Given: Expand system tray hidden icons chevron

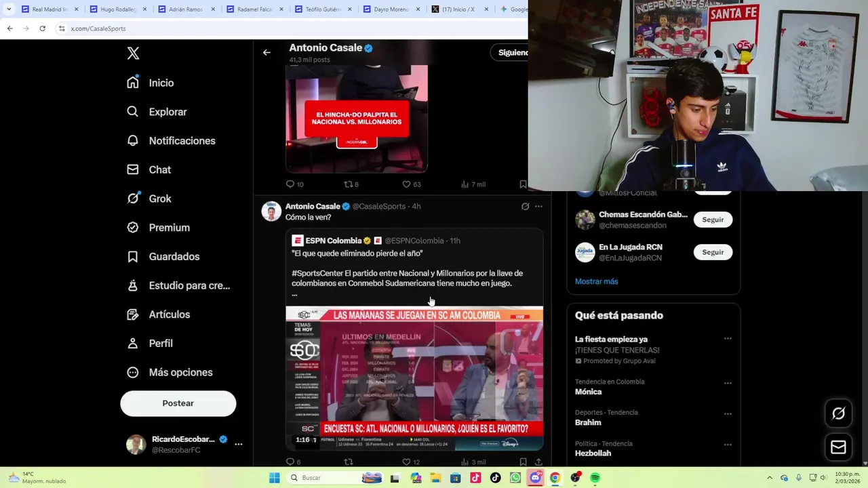Looking at the screenshot, I should (x=770, y=478).
